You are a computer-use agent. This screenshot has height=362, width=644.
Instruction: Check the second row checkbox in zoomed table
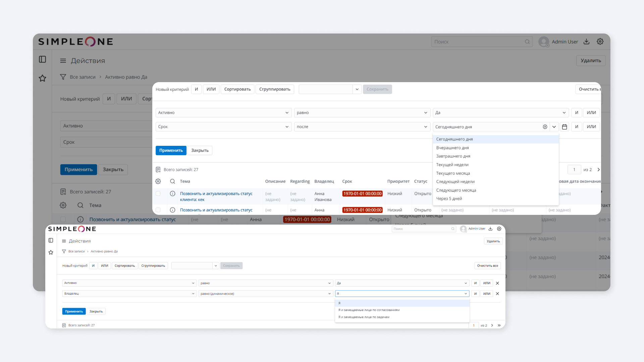[158, 210]
